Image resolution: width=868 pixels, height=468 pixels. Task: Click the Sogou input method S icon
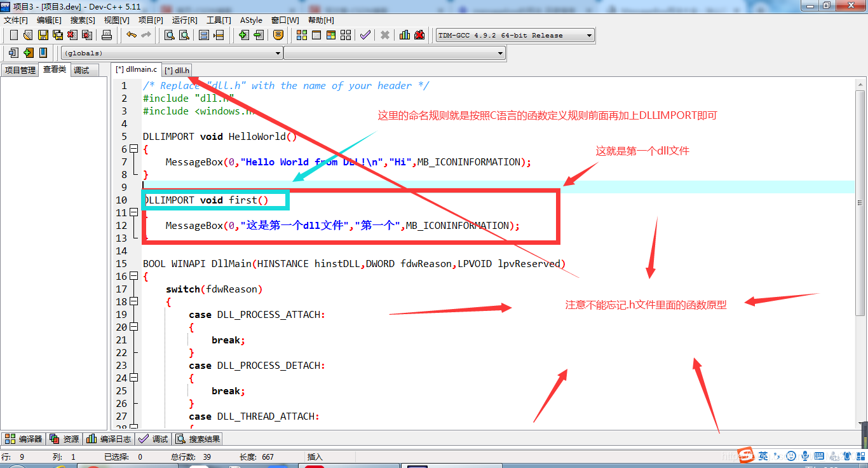[747, 456]
